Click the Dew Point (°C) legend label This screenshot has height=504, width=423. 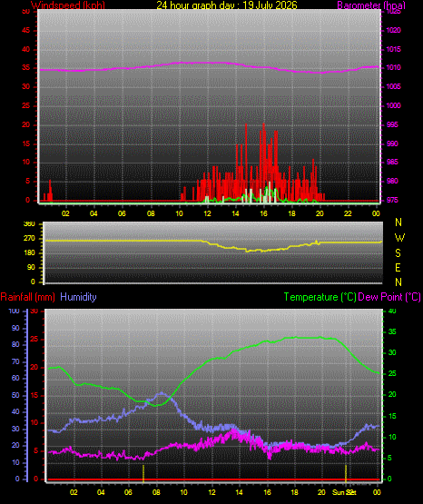[x=389, y=297]
